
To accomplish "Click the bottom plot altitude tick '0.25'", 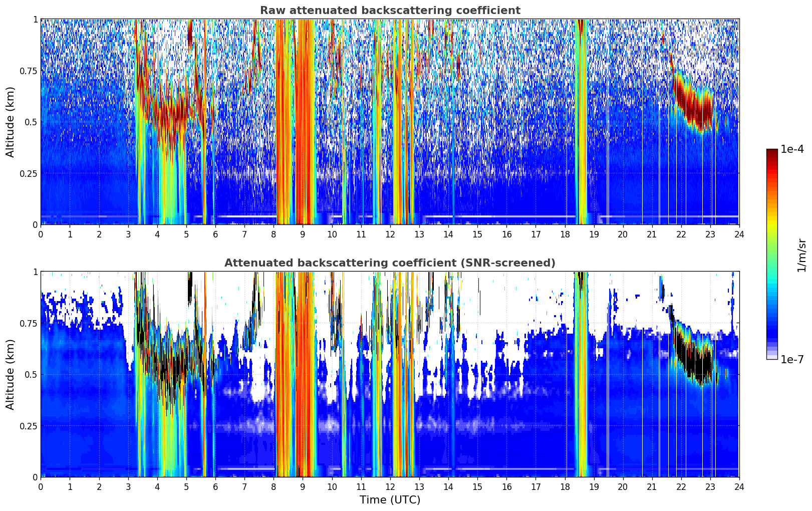I will click(x=29, y=426).
